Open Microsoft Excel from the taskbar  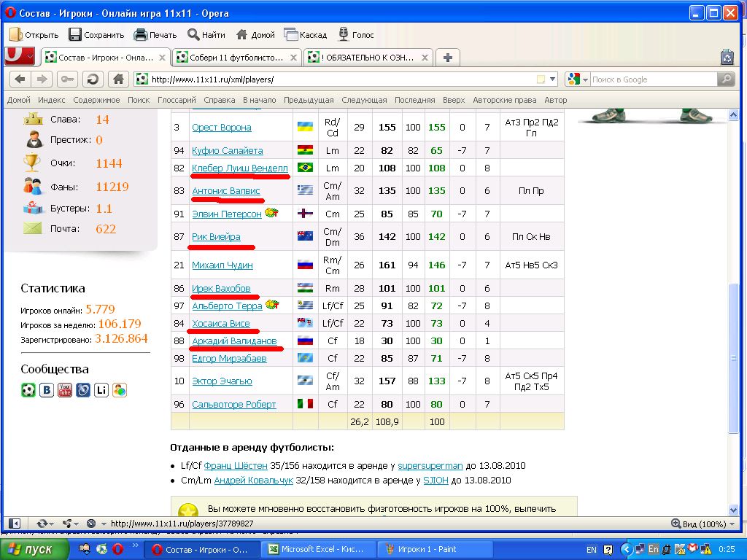(320, 549)
